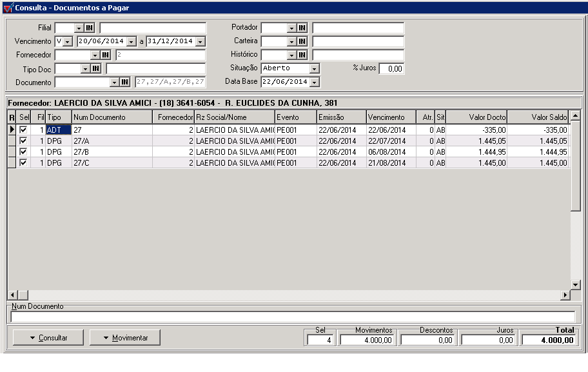Uncheck the Sel checkbox for document 27/A
Viewport: 588px width, 372px height.
point(24,141)
